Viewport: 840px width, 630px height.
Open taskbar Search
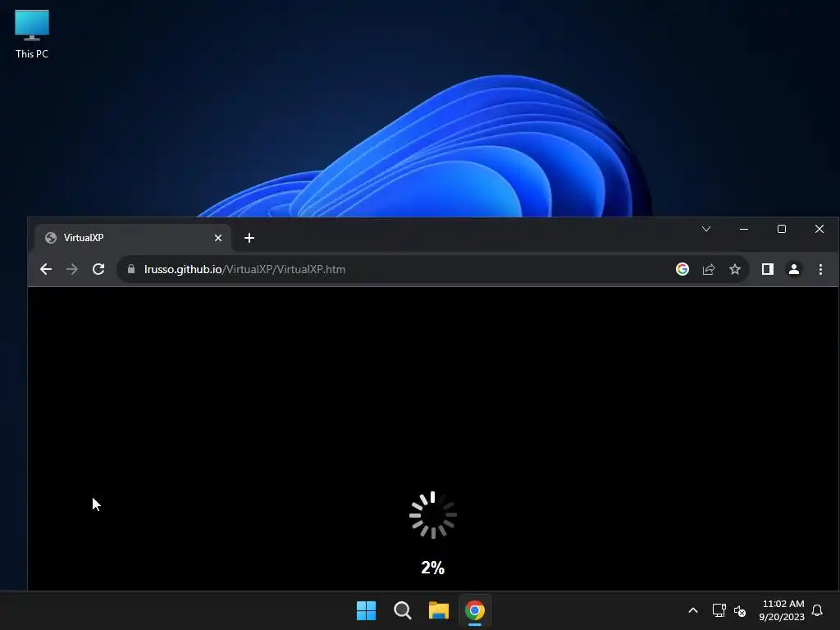tap(402, 610)
